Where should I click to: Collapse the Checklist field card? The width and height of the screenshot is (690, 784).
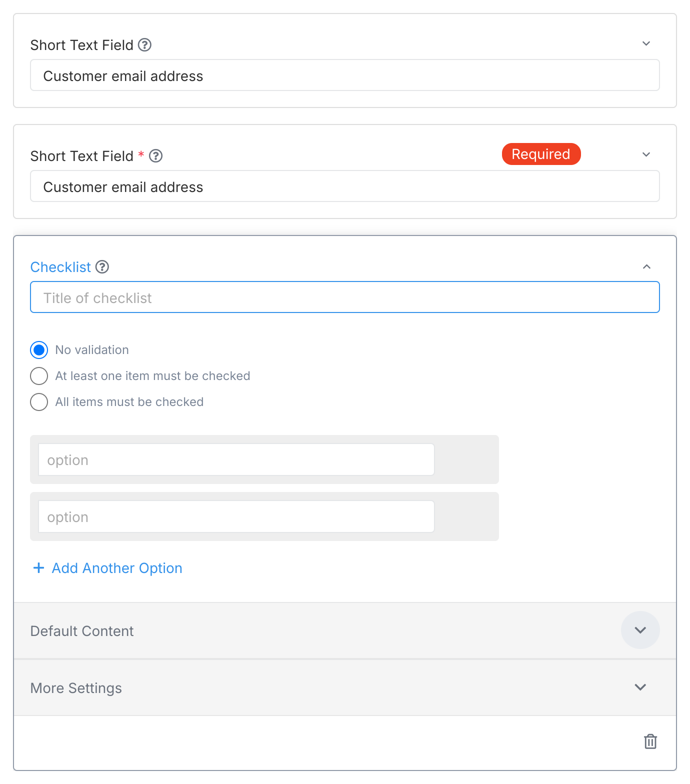click(647, 266)
